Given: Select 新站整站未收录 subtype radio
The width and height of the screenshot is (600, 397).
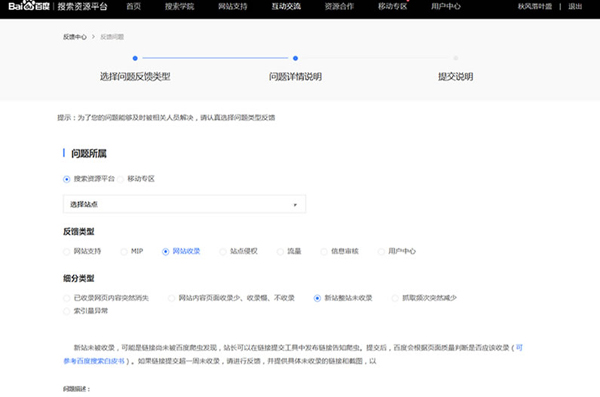Looking at the screenshot, I should point(317,298).
